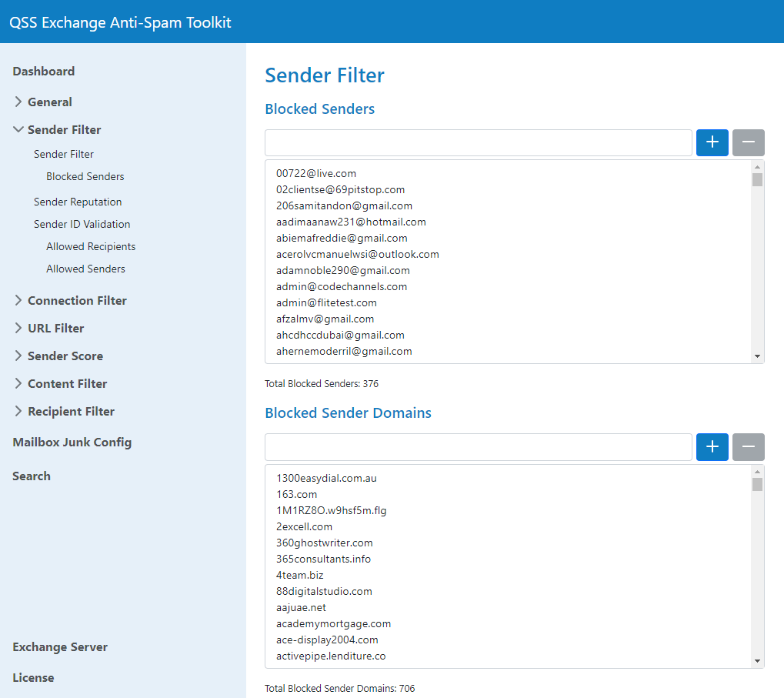Select ahcdhccdubai@gmail.com entry
Screen dimensions: 784x698
tap(340, 335)
